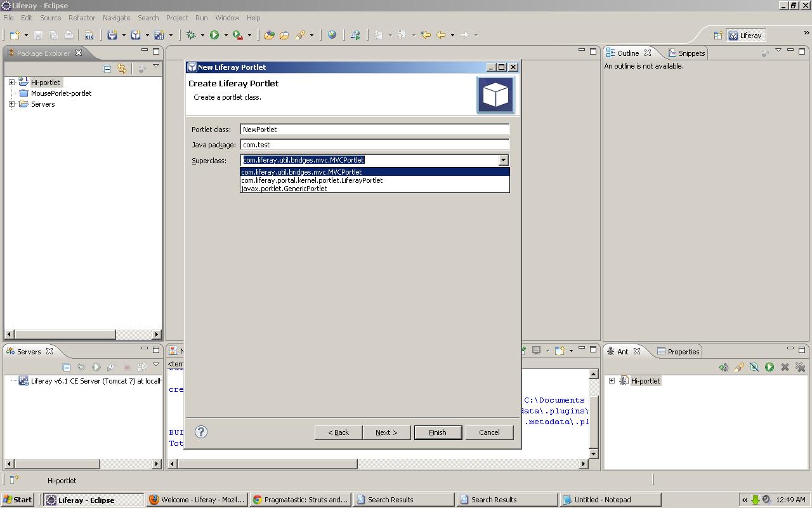Click the console vertical scrollbar down arrow
The height and width of the screenshot is (508, 812).
coord(594,453)
